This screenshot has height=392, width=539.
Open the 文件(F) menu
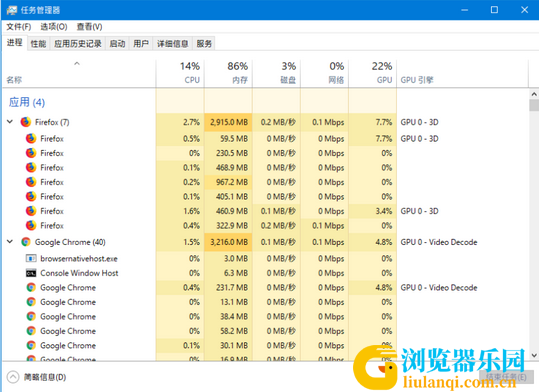(19, 26)
